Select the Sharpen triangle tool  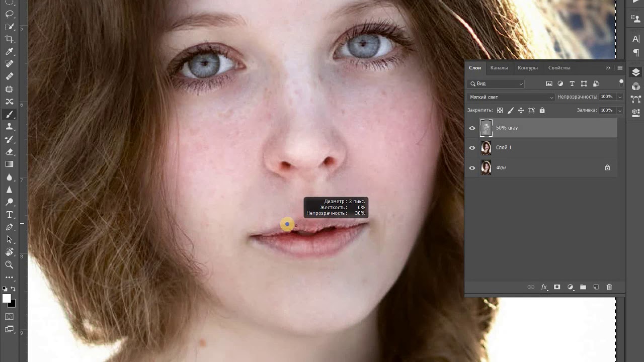point(9,190)
